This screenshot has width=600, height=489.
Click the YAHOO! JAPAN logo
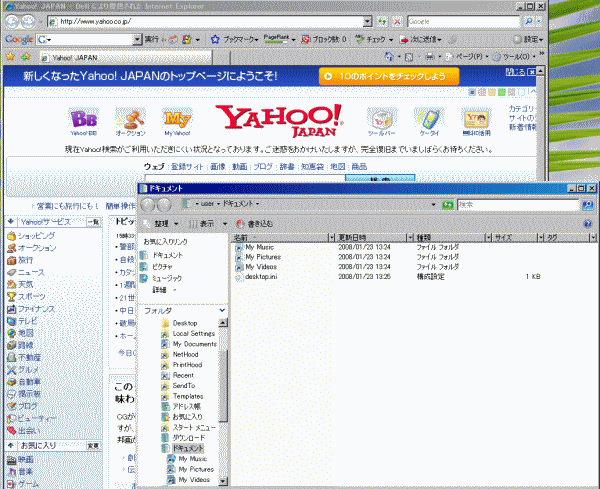pyautogui.click(x=280, y=121)
